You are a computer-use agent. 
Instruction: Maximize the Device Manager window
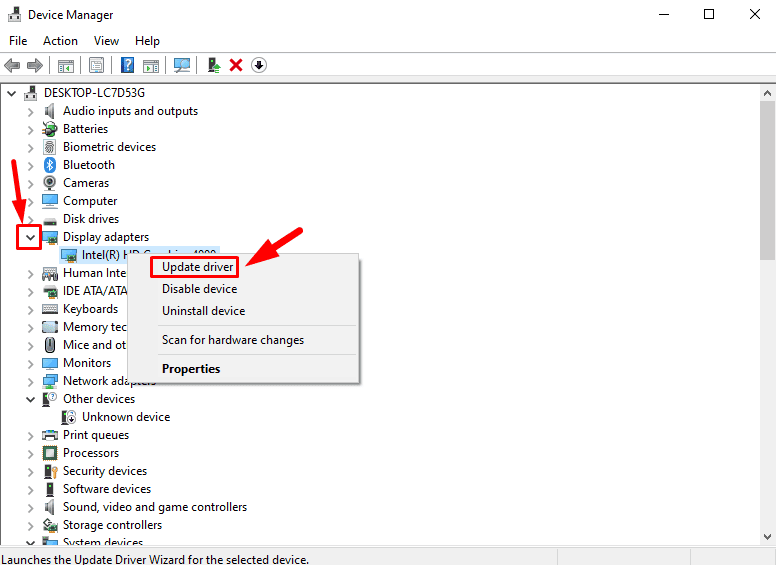pyautogui.click(x=709, y=14)
